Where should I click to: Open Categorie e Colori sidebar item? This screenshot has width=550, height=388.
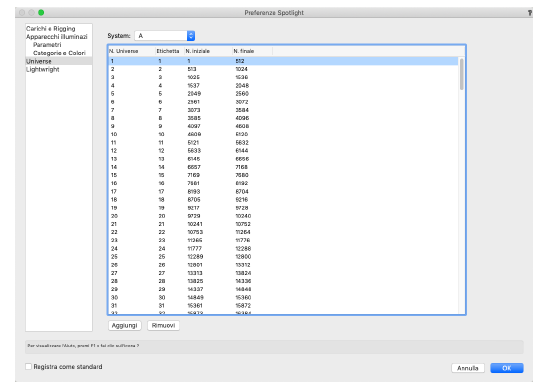point(59,53)
